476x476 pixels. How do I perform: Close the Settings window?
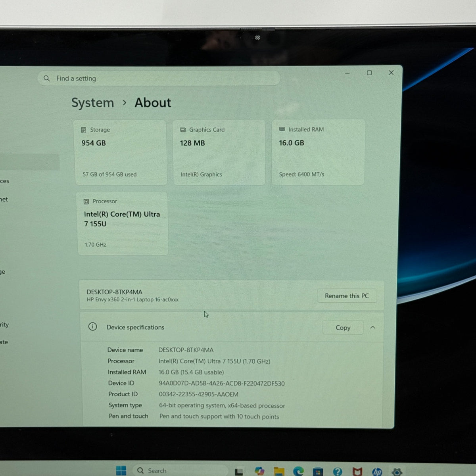[391, 73]
